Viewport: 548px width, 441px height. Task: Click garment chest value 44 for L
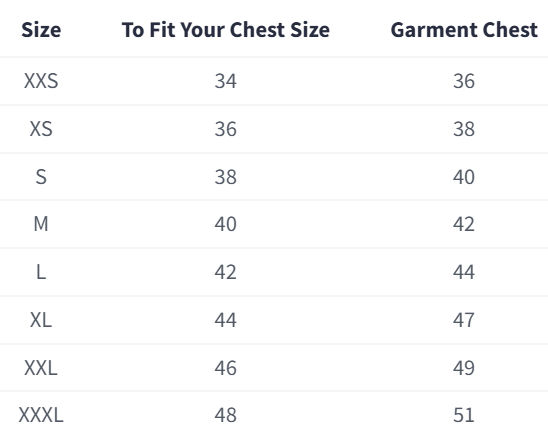464,272
